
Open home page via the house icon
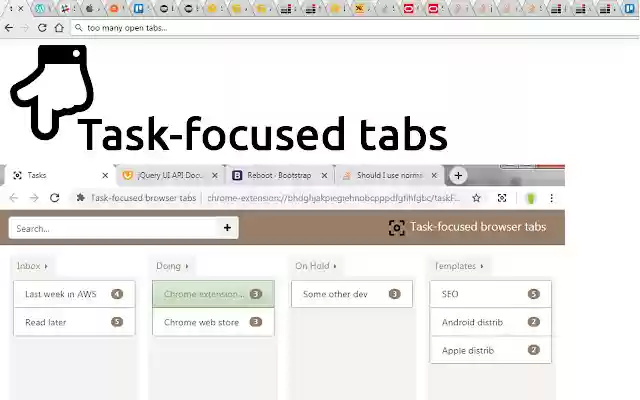pos(59,28)
